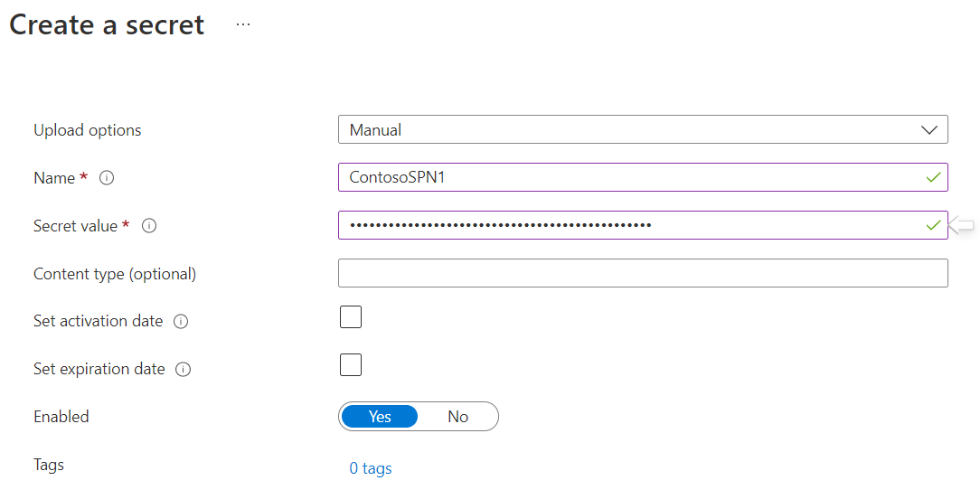The width and height of the screenshot is (980, 490).
Task: Select Yes on the Enabled toggle
Action: (x=380, y=417)
